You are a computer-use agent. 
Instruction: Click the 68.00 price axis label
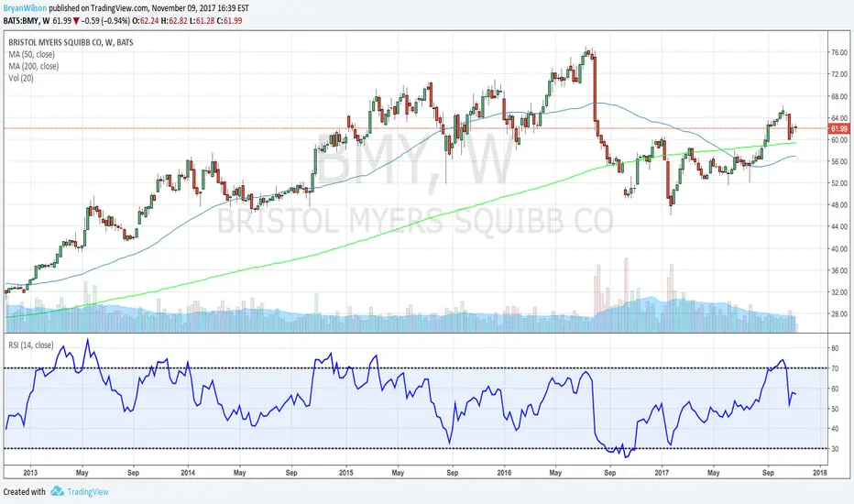[839, 96]
